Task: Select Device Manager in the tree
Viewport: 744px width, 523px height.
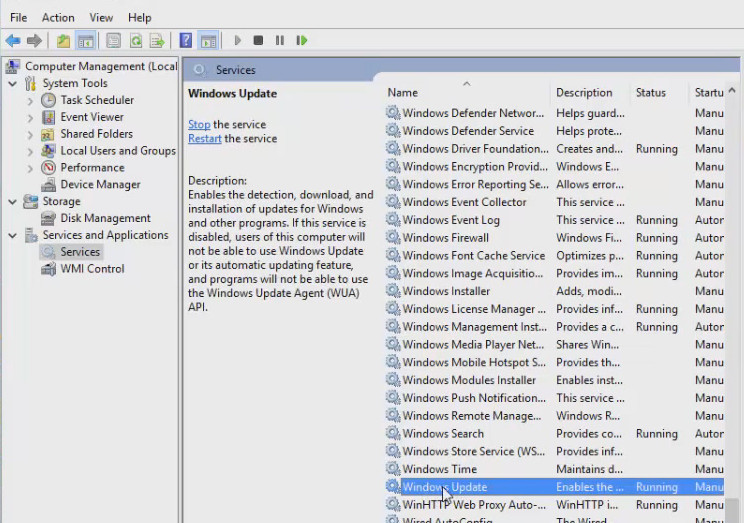Action: [x=100, y=185]
